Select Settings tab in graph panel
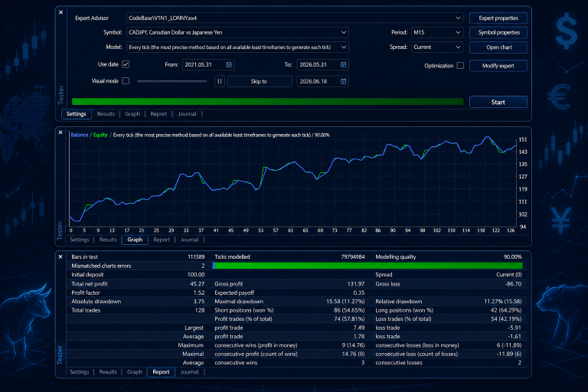The image size is (588, 392). [x=80, y=240]
